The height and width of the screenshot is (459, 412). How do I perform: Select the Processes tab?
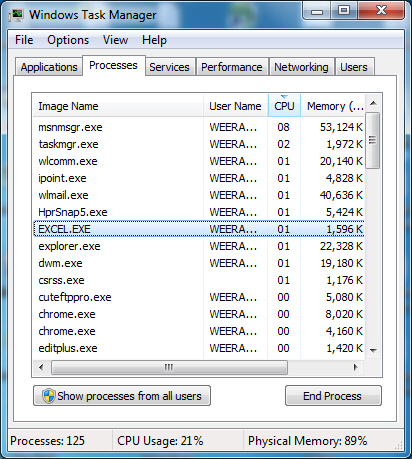[113, 65]
